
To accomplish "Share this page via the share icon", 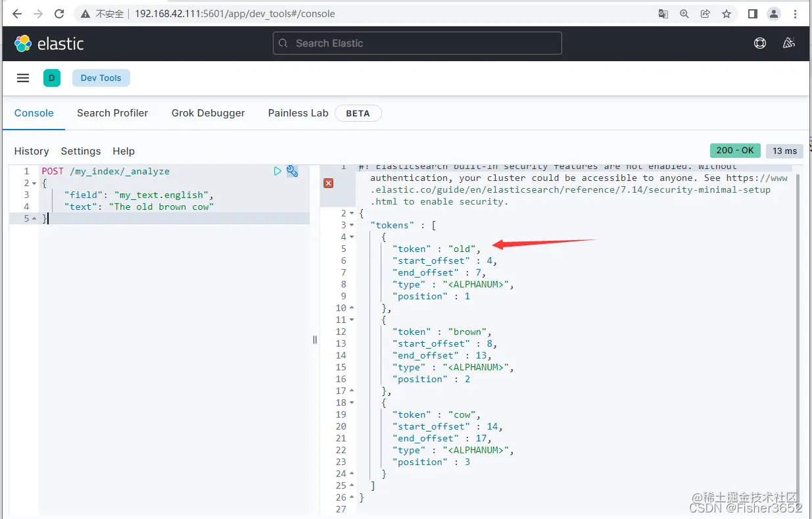I will [x=705, y=13].
